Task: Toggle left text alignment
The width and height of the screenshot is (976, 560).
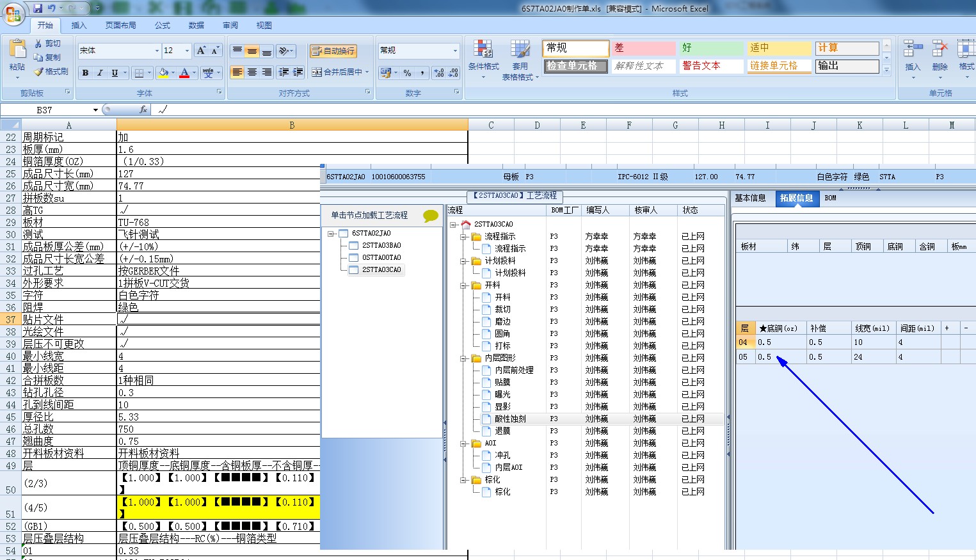Action: pyautogui.click(x=237, y=72)
